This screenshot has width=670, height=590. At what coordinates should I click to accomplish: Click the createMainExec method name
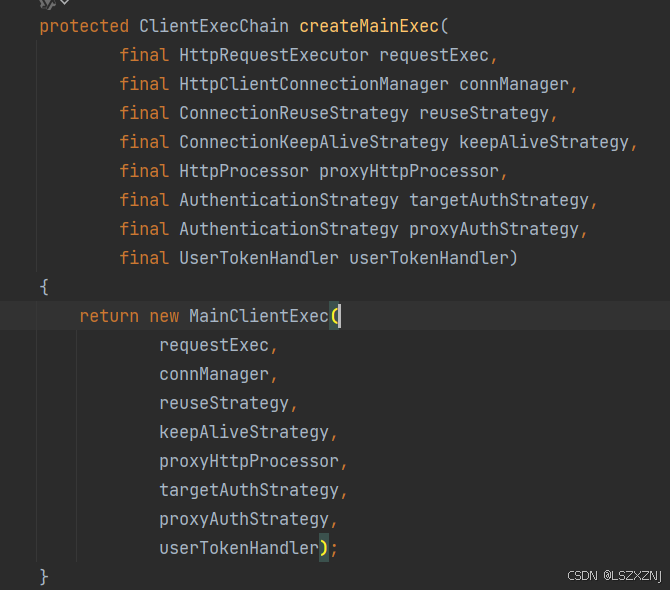pyautogui.click(x=369, y=26)
